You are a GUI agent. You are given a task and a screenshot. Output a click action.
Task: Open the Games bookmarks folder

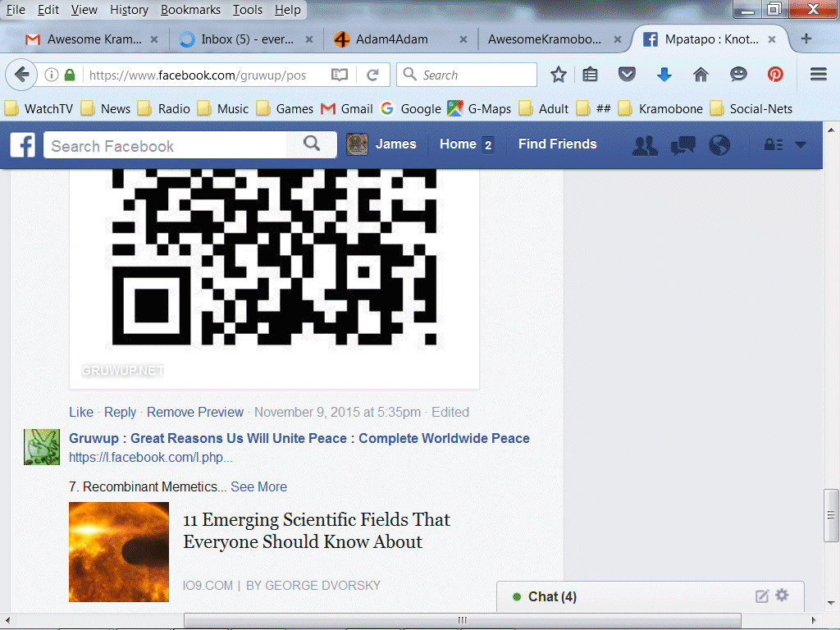[285, 109]
